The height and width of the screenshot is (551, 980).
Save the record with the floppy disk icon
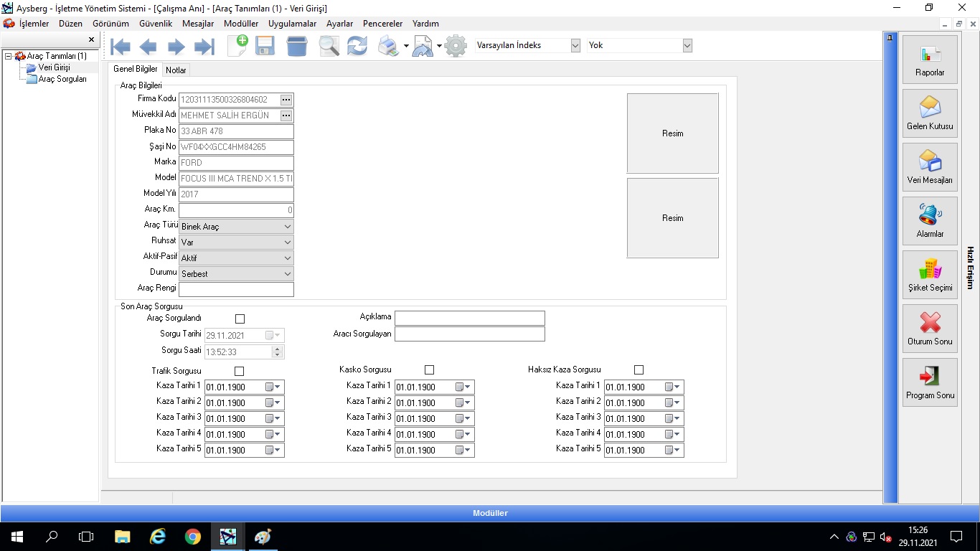click(x=265, y=47)
